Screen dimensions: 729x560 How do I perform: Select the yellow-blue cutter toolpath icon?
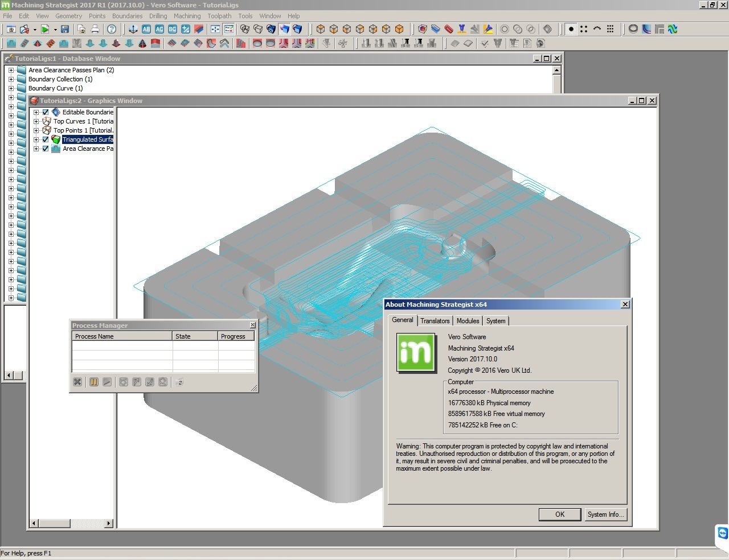click(x=488, y=29)
